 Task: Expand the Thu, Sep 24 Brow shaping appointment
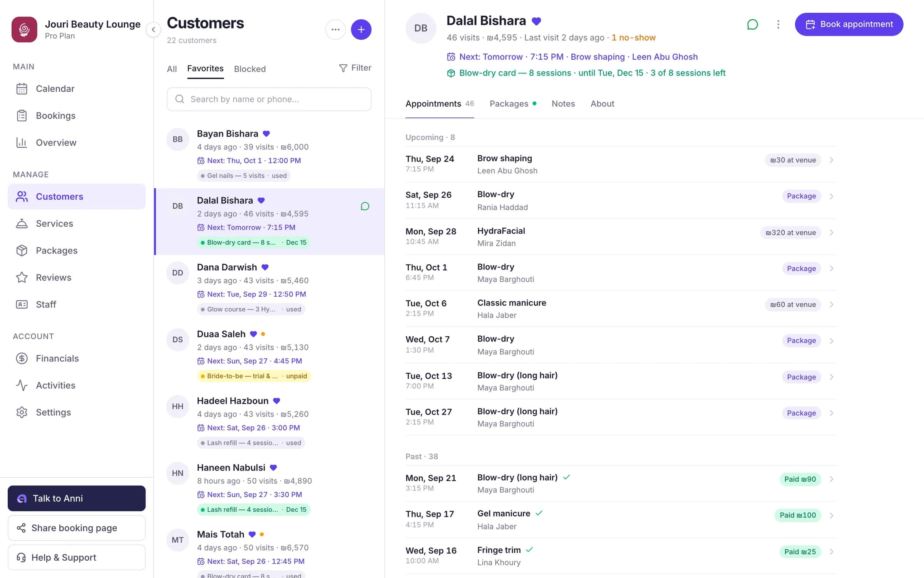coord(621,164)
